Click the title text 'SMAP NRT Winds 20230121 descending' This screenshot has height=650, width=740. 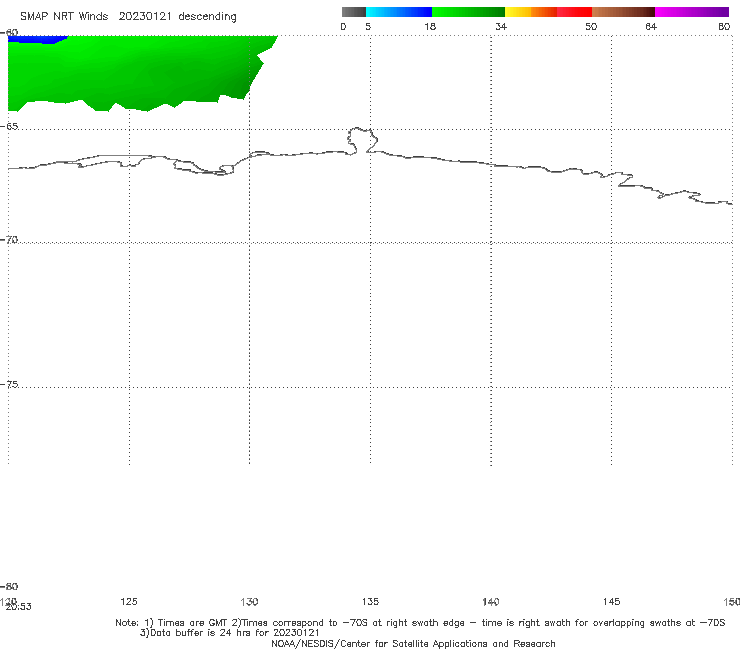[x=128, y=17]
